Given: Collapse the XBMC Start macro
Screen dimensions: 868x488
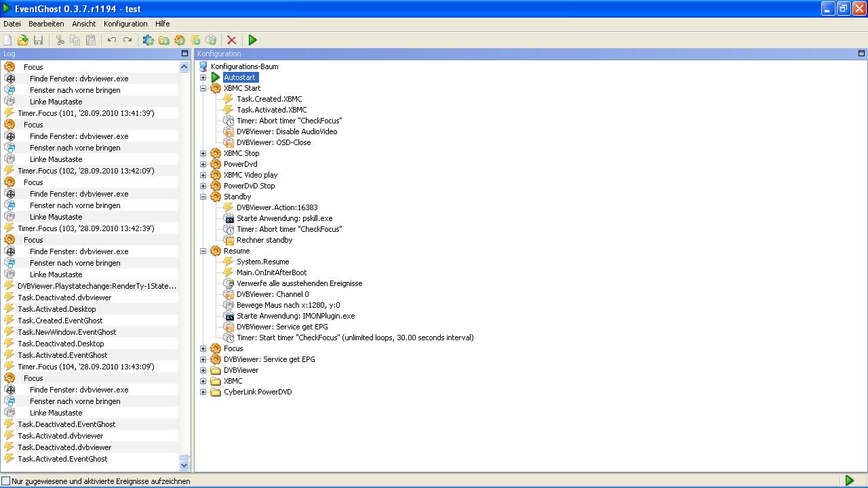Looking at the screenshot, I should click(x=203, y=88).
